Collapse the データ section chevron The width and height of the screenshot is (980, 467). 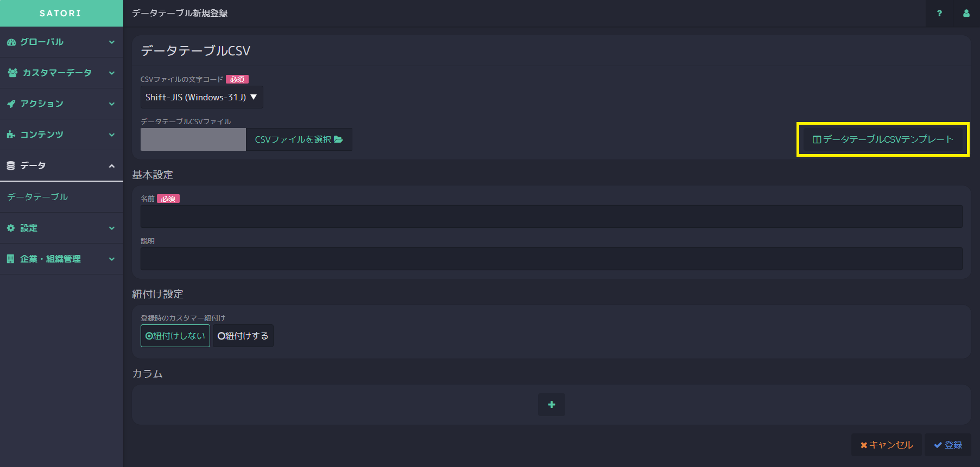coord(112,165)
